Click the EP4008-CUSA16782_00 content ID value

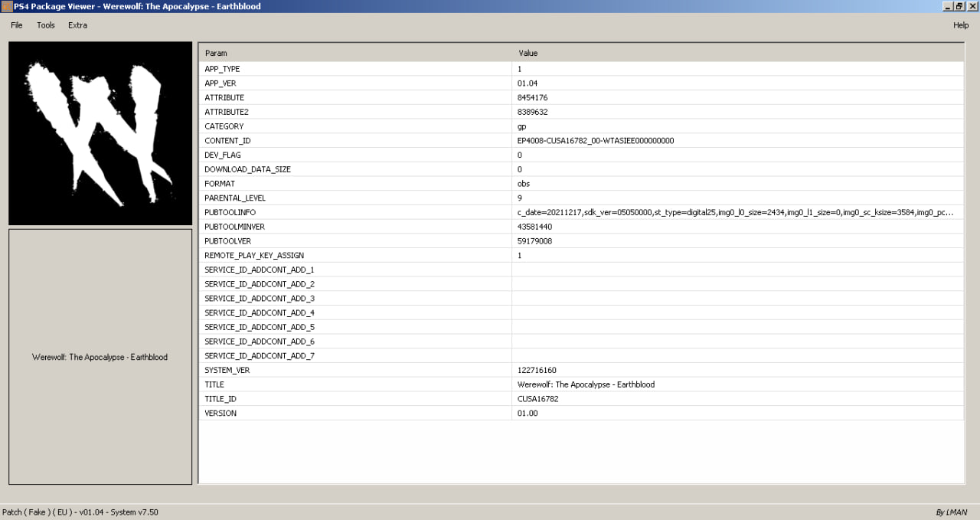[596, 141]
